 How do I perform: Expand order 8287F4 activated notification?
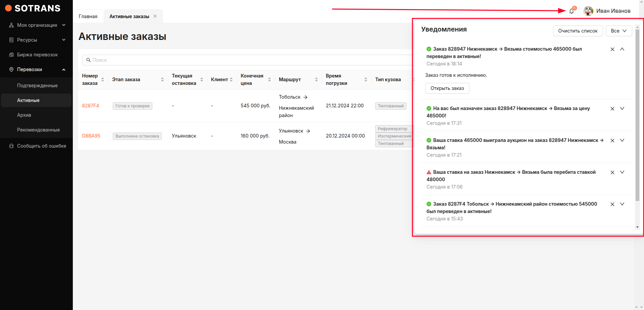tap(622, 204)
